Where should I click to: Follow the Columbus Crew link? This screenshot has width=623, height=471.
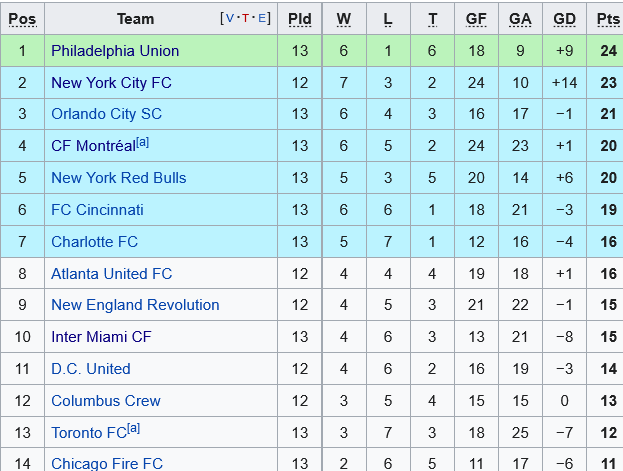pyautogui.click(x=106, y=401)
